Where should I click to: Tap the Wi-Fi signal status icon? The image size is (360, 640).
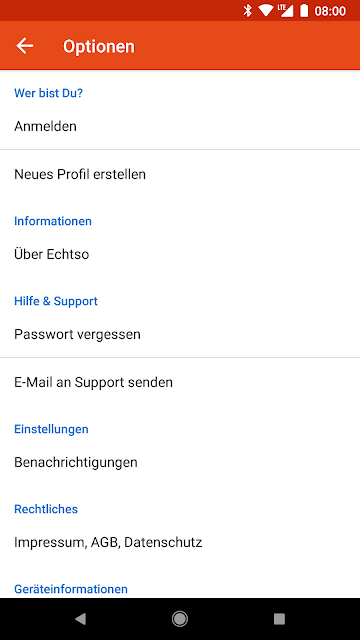266,11
